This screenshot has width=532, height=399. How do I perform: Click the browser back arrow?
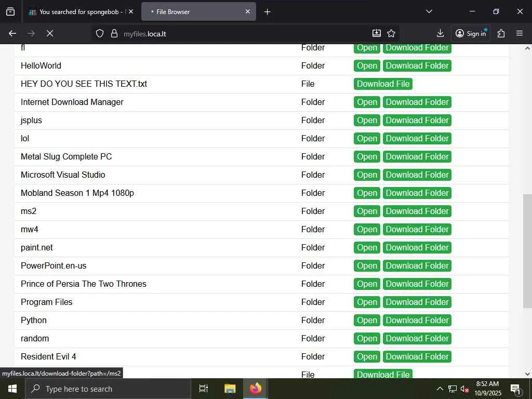click(x=12, y=33)
